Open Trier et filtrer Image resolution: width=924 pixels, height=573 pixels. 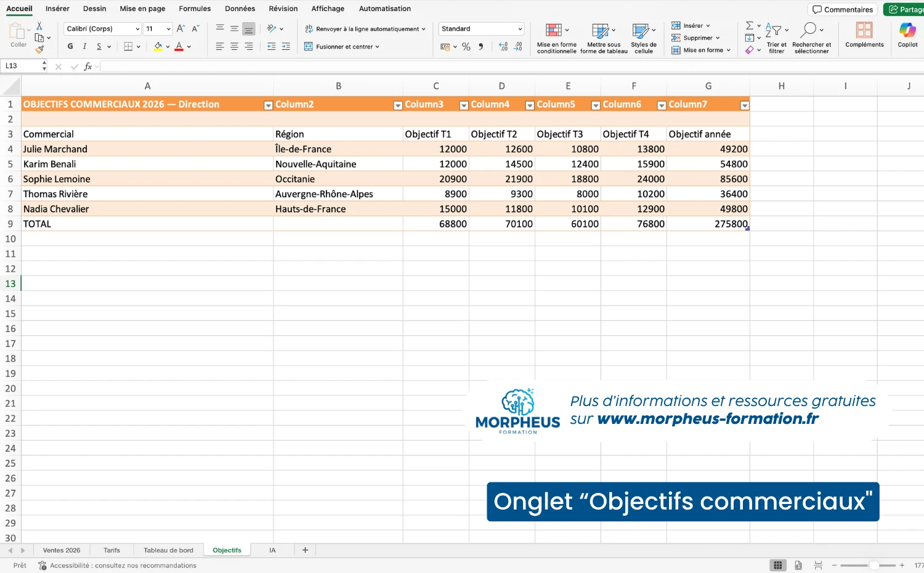pyautogui.click(x=776, y=38)
